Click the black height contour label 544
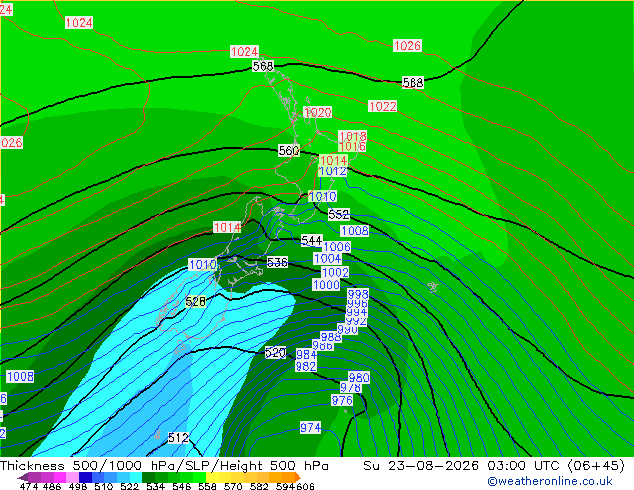 (x=312, y=241)
